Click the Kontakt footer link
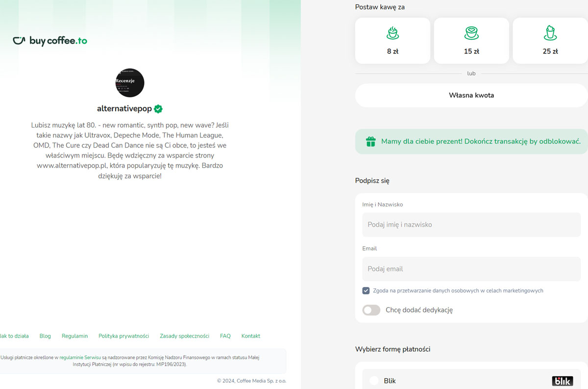Image resolution: width=588 pixels, height=389 pixels. pyautogui.click(x=251, y=336)
